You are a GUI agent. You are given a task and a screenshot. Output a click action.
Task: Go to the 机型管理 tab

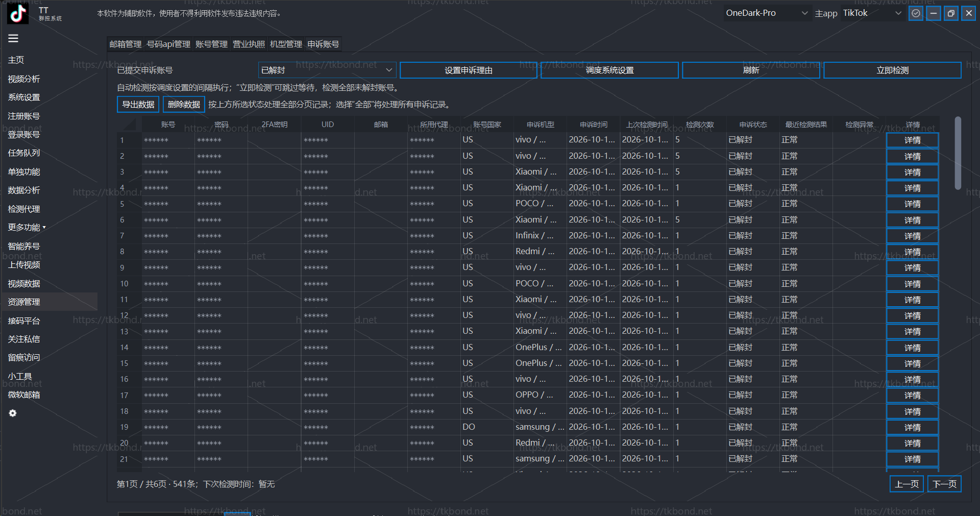pyautogui.click(x=286, y=44)
